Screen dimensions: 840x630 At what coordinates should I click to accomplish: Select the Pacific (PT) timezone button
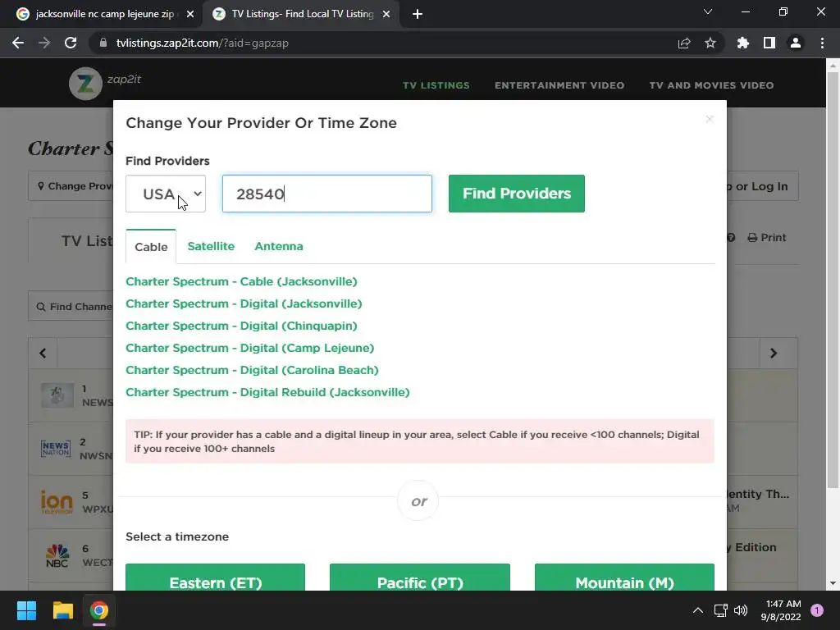[420, 578]
